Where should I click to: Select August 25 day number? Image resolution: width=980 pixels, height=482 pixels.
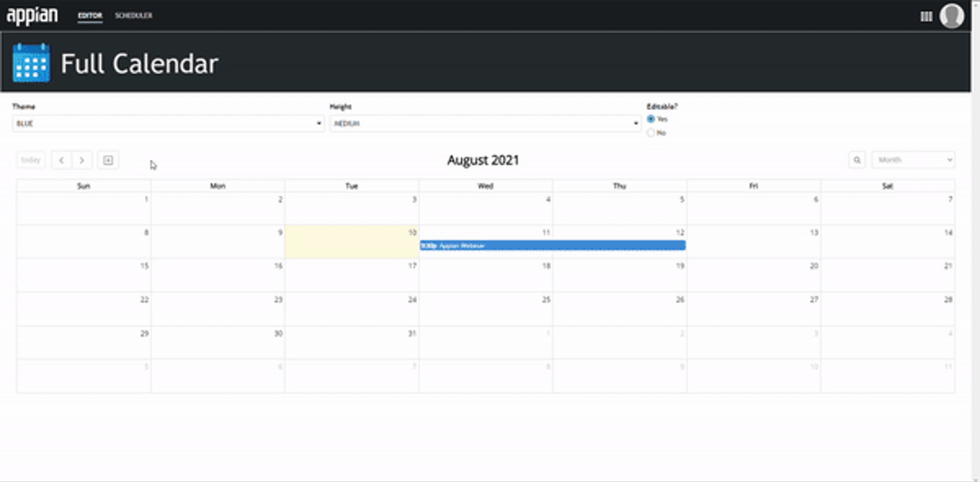(x=546, y=300)
